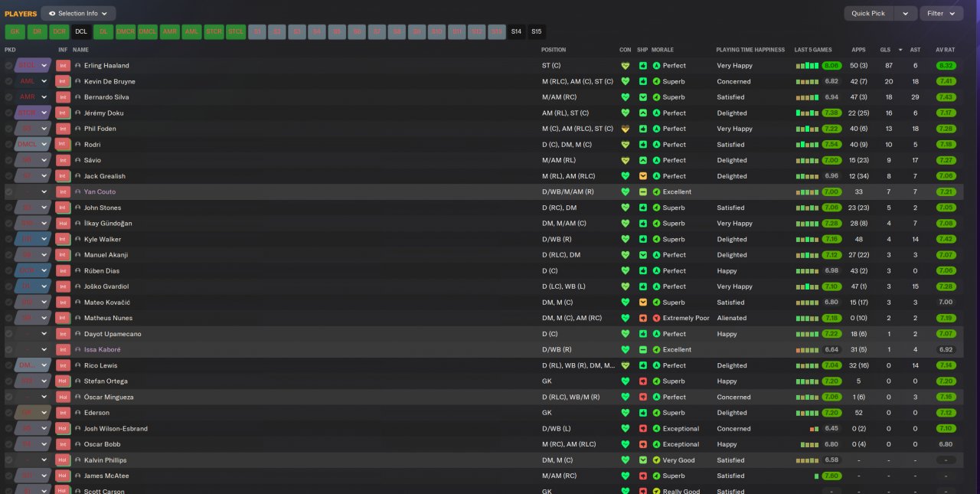
Task: Toggle the picked check for Kalvin Phillips
Action: tap(8, 460)
